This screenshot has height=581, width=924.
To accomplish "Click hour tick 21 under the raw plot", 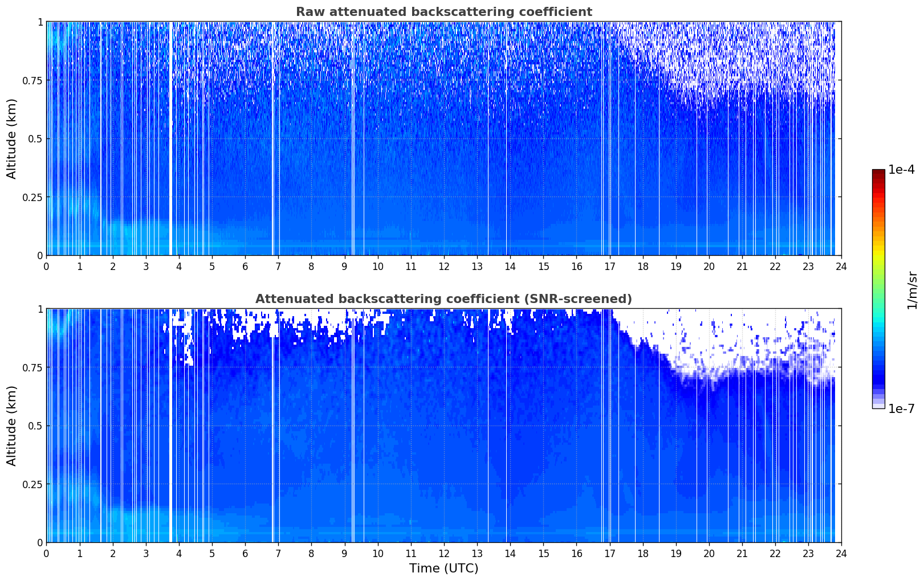I will pos(742,266).
